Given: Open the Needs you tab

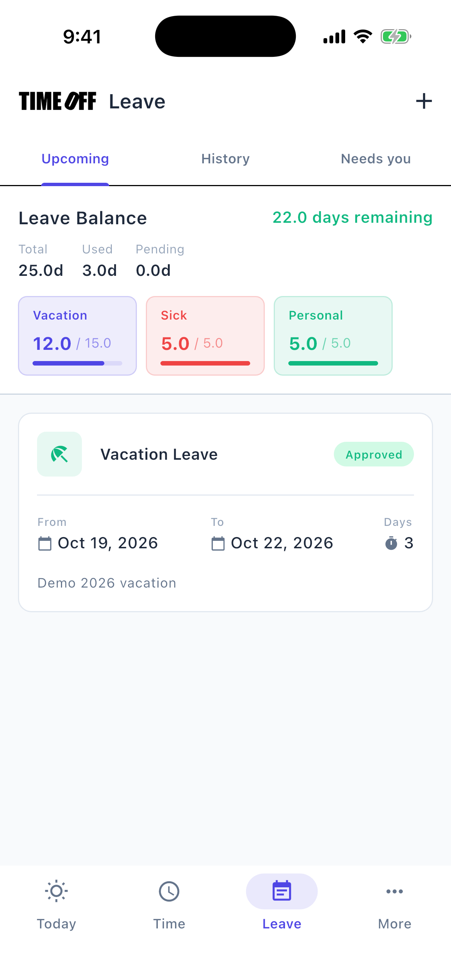Looking at the screenshot, I should [x=375, y=158].
